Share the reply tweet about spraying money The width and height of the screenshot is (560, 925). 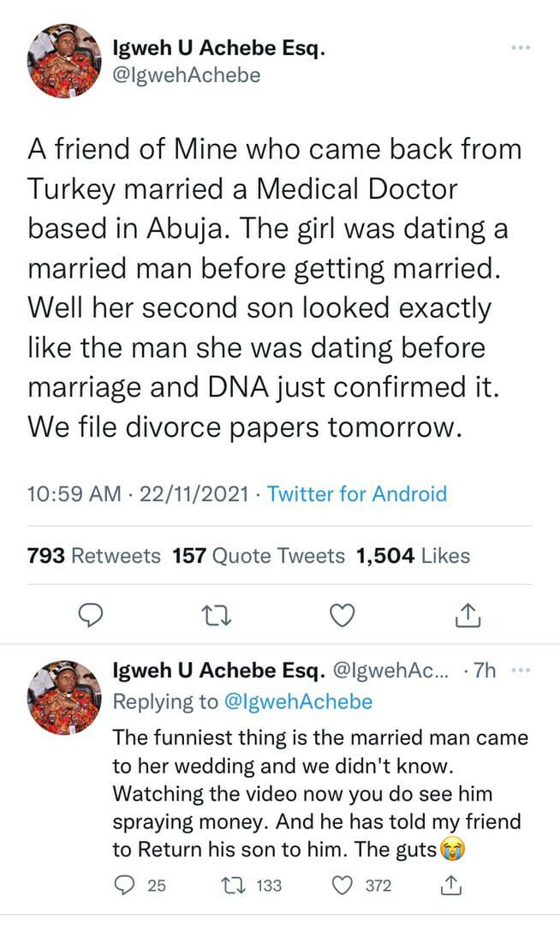point(450,886)
